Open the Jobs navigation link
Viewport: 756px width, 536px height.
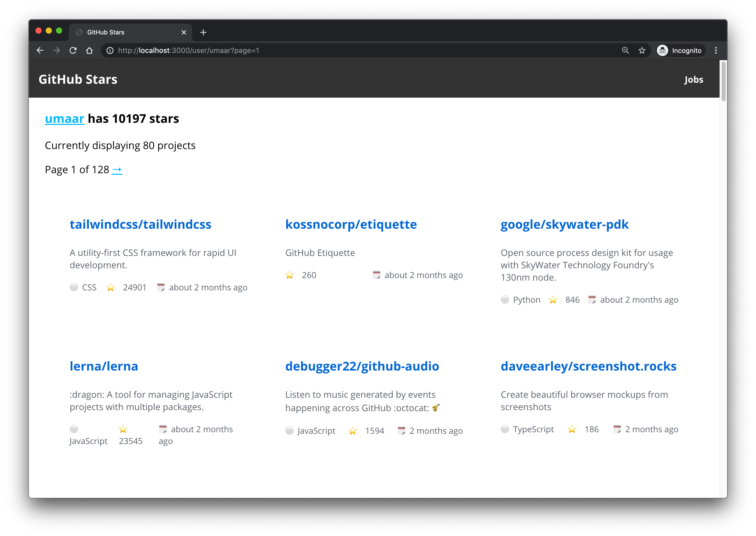693,80
